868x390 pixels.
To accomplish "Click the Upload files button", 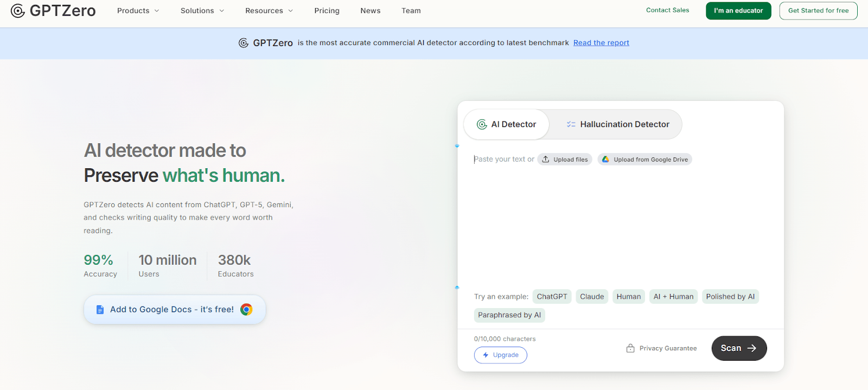I will [x=565, y=159].
